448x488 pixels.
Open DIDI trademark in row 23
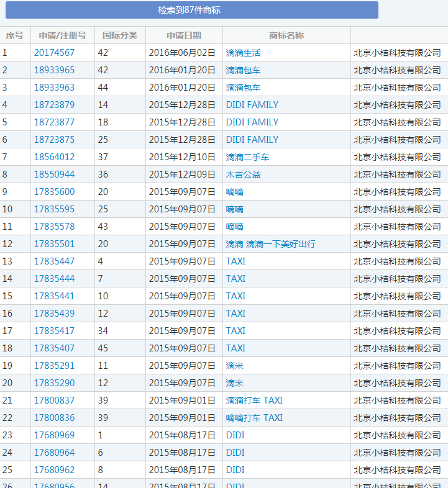235,436
